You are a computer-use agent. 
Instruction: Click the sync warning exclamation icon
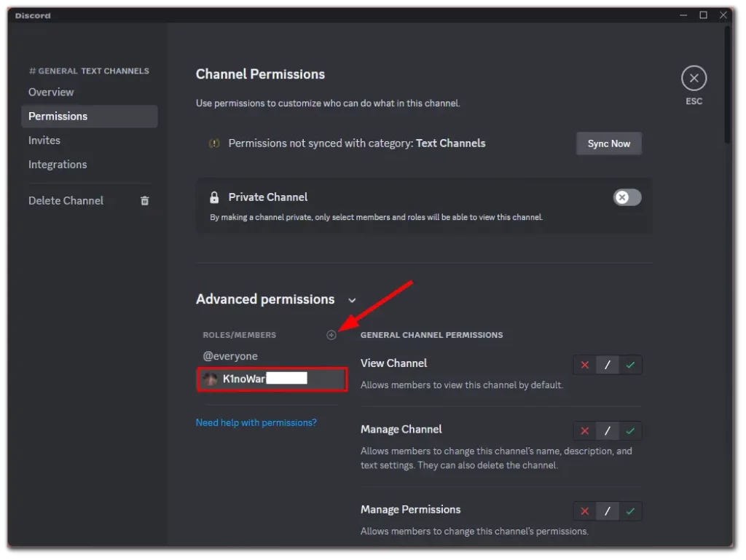point(215,143)
